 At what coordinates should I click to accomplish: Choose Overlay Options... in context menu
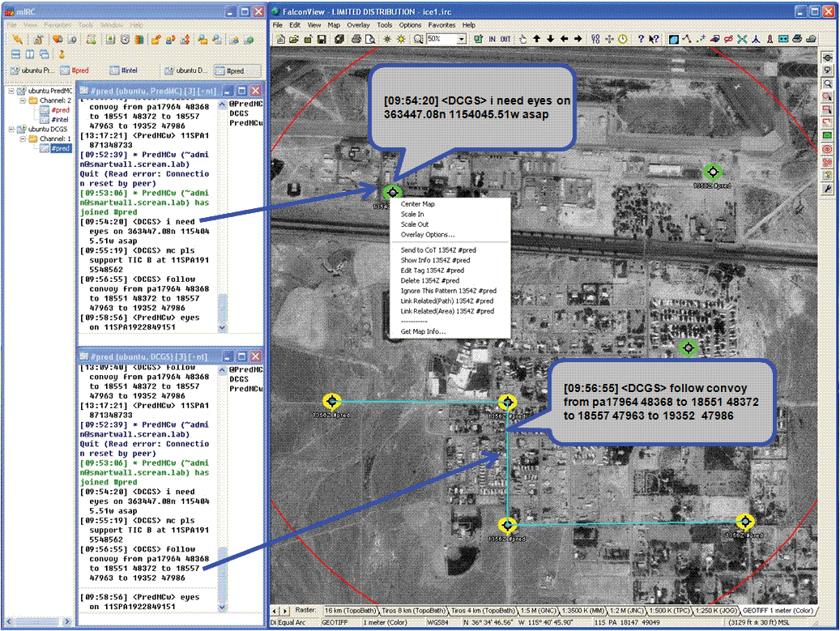click(x=428, y=235)
